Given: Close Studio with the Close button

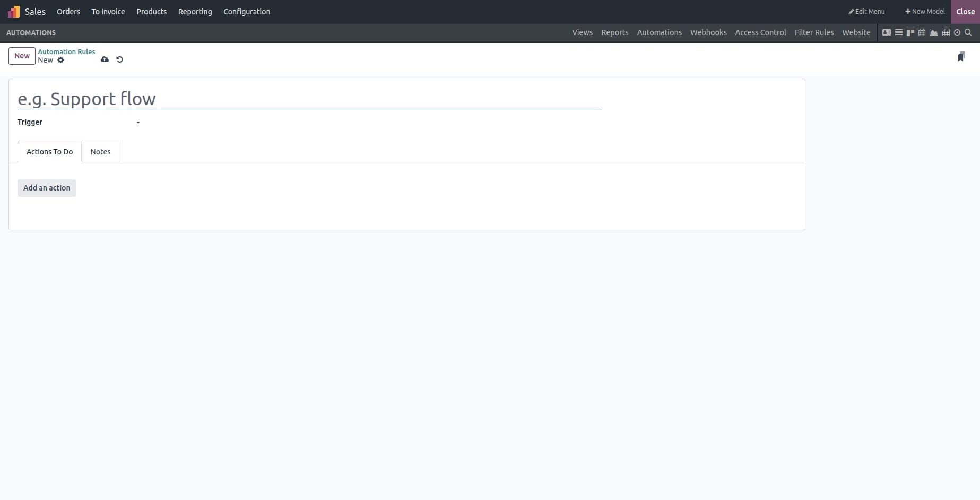Looking at the screenshot, I should (x=965, y=12).
